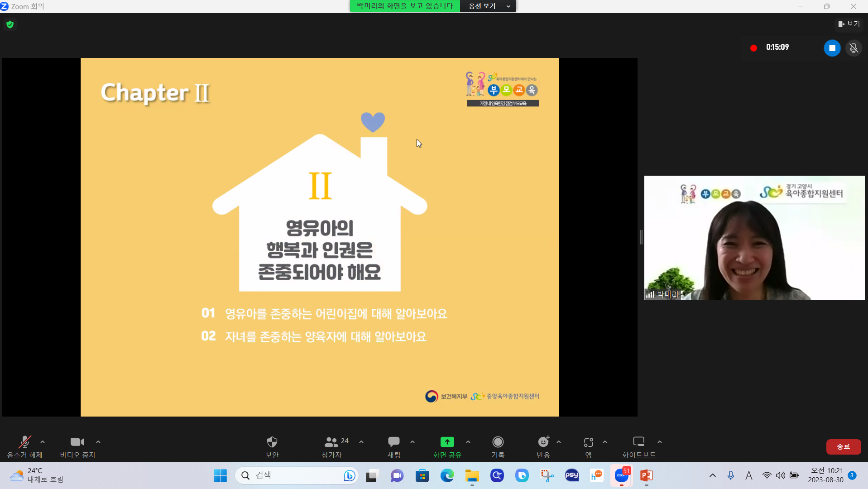Click green encryption shield icon
The image size is (868, 489).
[x=10, y=24]
